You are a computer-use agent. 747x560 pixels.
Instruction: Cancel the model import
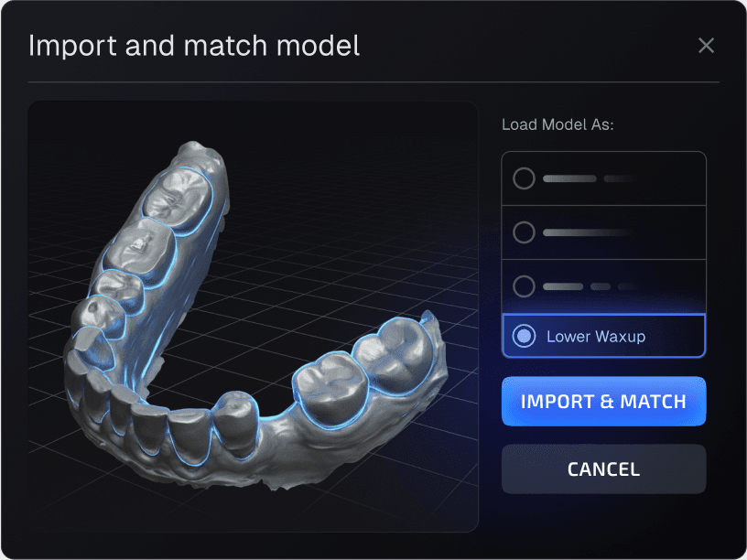point(603,469)
